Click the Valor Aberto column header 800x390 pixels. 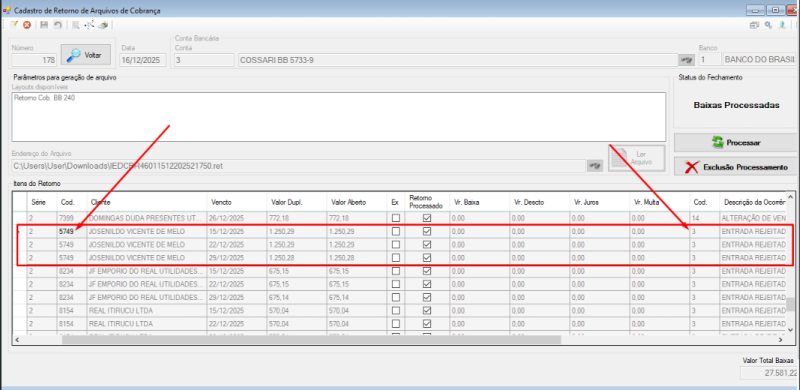point(357,202)
